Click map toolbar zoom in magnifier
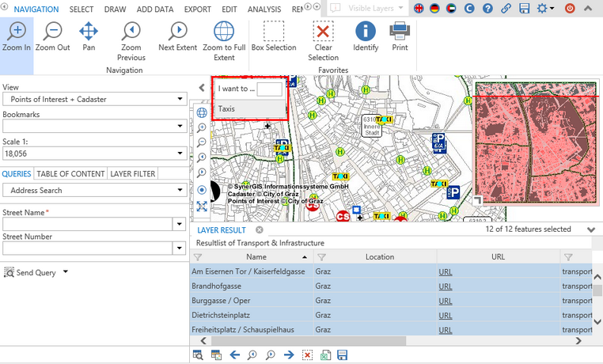Image resolution: width=603 pixels, height=364 pixels. (x=202, y=127)
